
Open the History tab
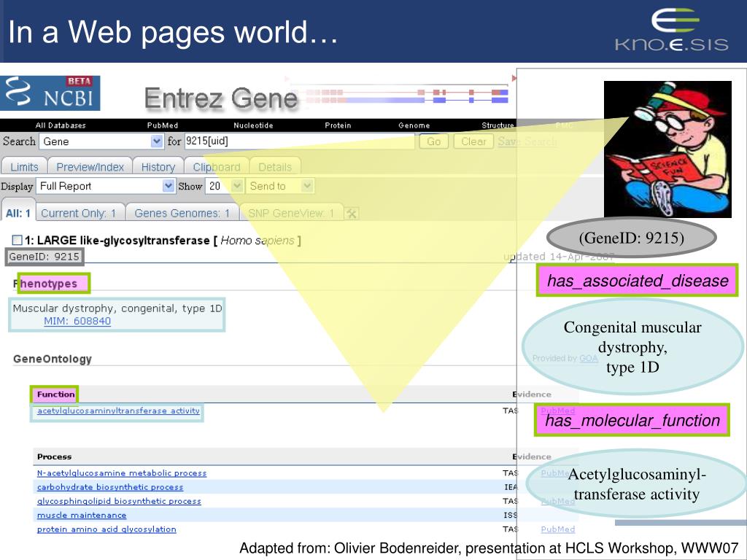point(158,167)
